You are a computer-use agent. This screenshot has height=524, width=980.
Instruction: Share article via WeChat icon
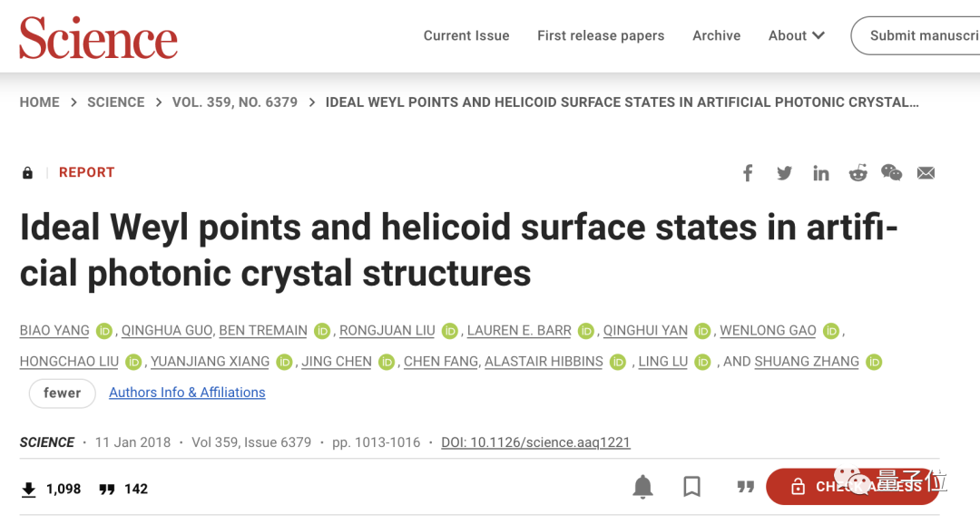tap(891, 173)
